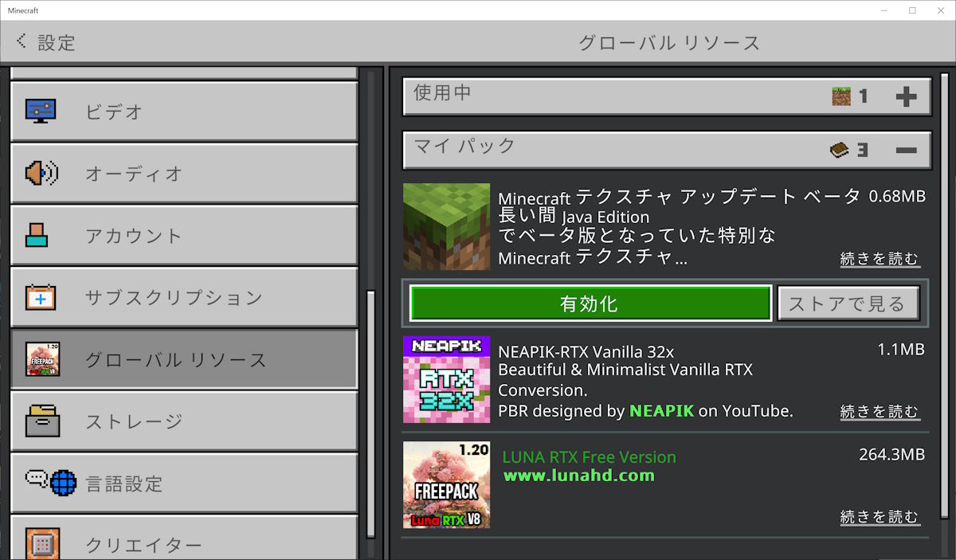This screenshot has width=956, height=560.
Task: Click the LUNA RTX Free Version title
Action: pyautogui.click(x=589, y=457)
